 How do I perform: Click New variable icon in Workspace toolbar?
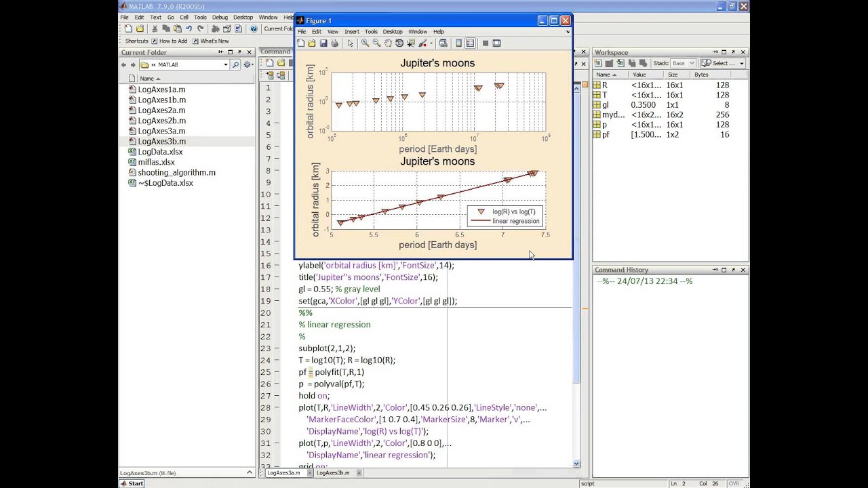point(598,63)
